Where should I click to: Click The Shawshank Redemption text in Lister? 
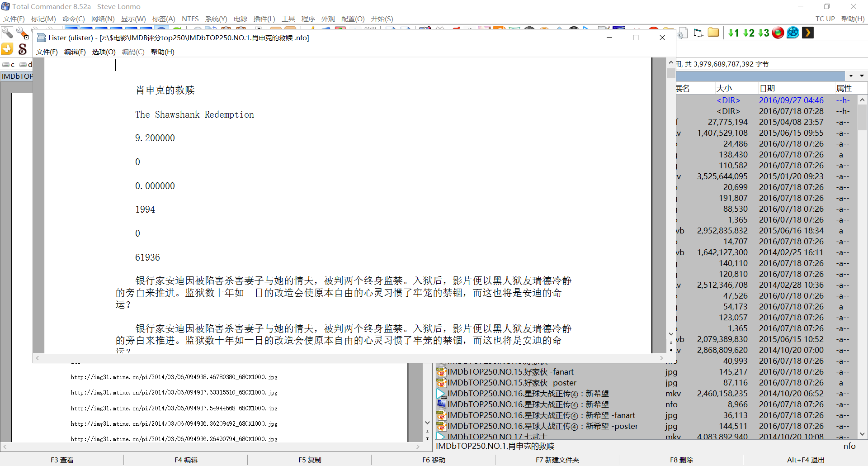pos(194,114)
